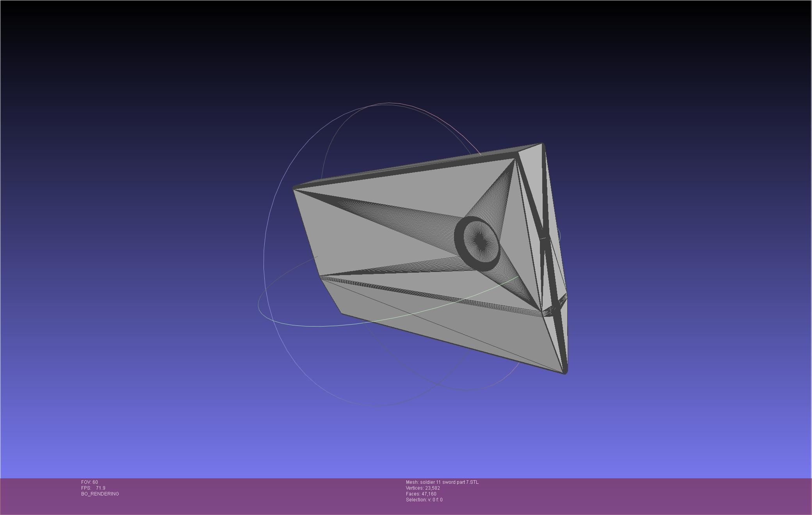Viewport: 812px width, 515px height.
Task: Click the FPS: 71.9 readout
Action: 93,488
